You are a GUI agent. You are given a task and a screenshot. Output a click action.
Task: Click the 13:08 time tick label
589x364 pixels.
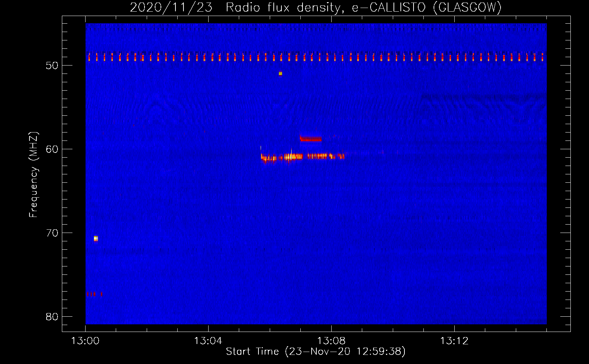click(x=331, y=341)
